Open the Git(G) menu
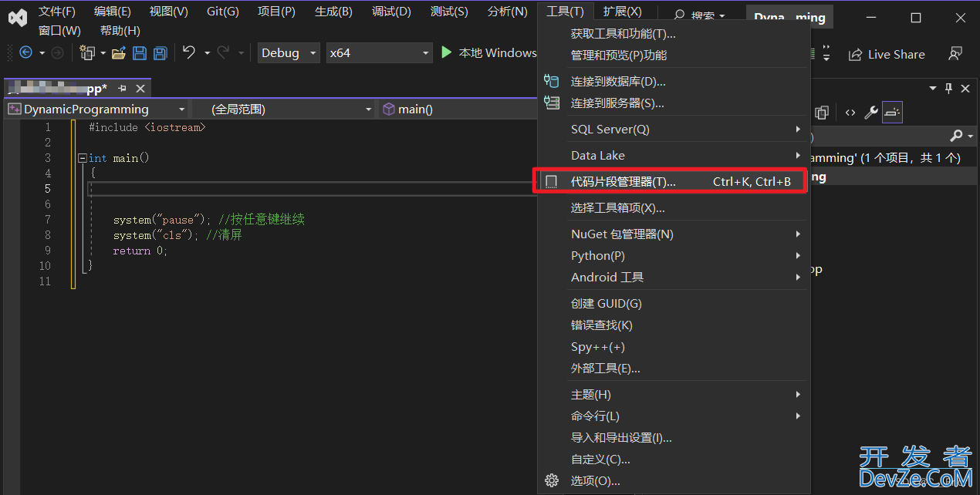 click(x=223, y=12)
